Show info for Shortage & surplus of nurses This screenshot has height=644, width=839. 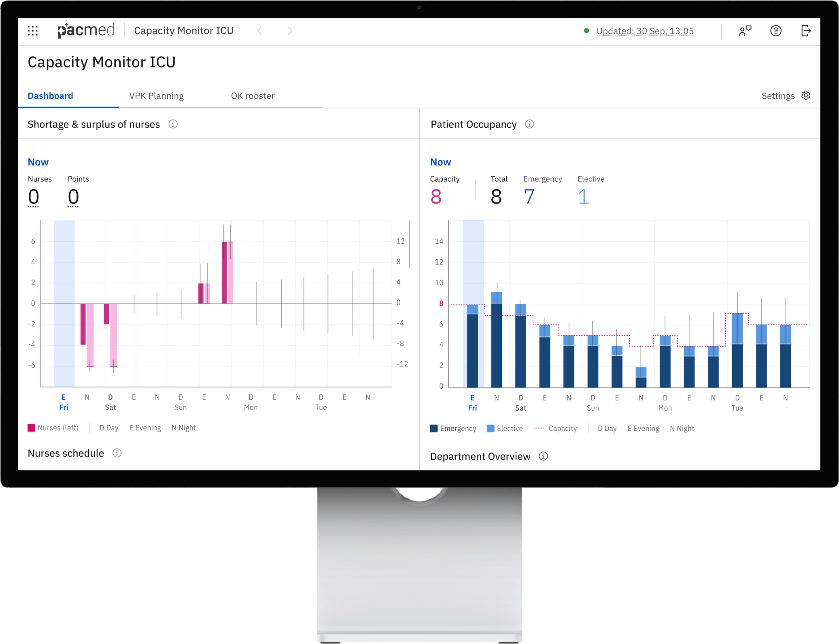coord(173,124)
